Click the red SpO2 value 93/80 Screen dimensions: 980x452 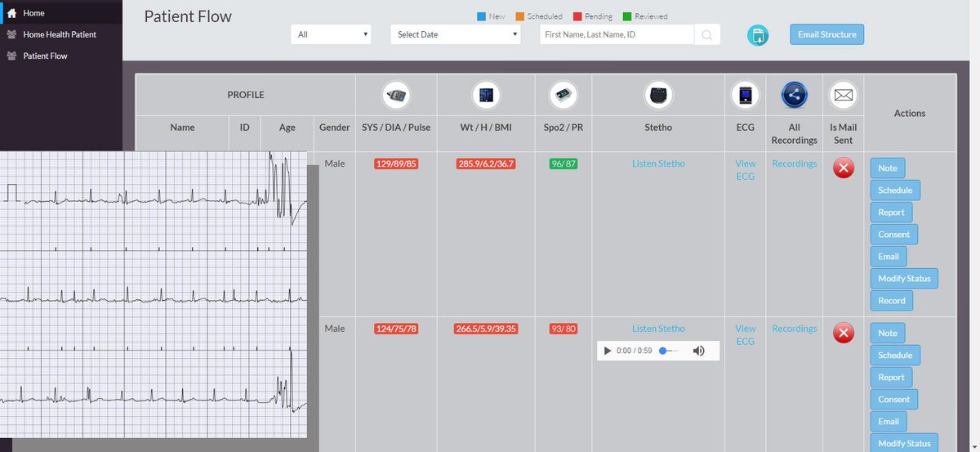pyautogui.click(x=563, y=329)
